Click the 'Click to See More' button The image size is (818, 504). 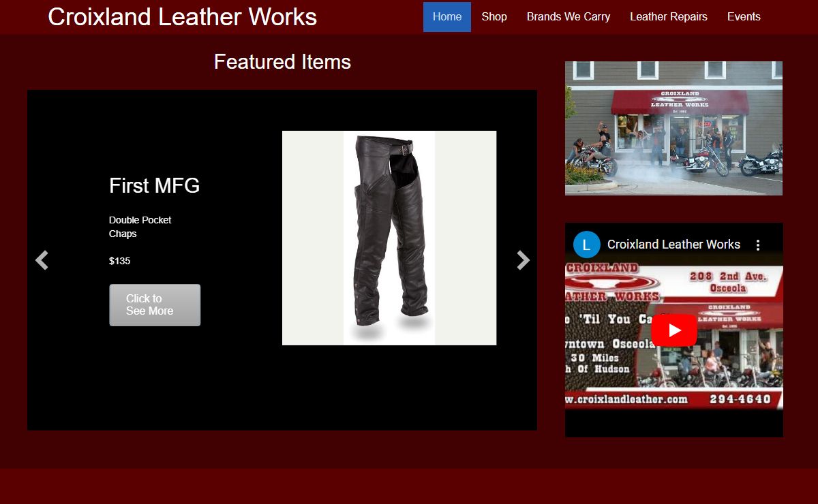coord(155,305)
